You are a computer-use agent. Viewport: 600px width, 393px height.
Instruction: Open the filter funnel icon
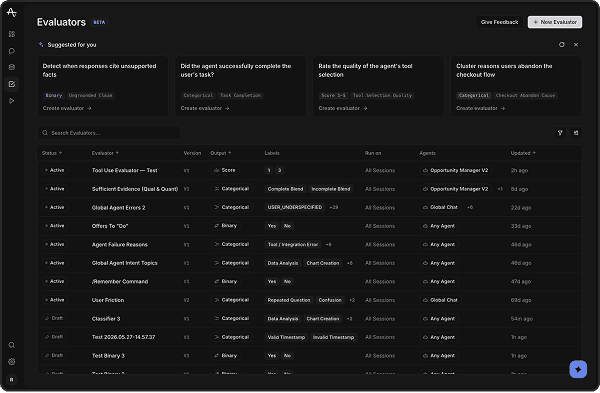560,133
